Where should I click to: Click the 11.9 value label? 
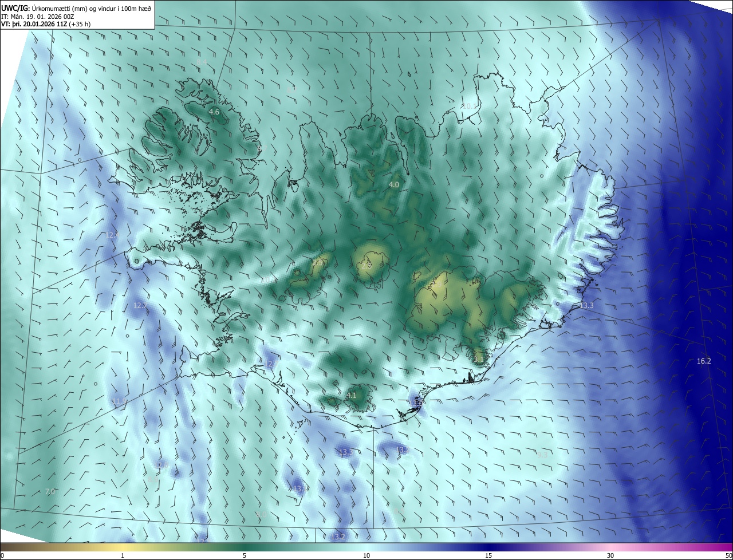(x=119, y=401)
